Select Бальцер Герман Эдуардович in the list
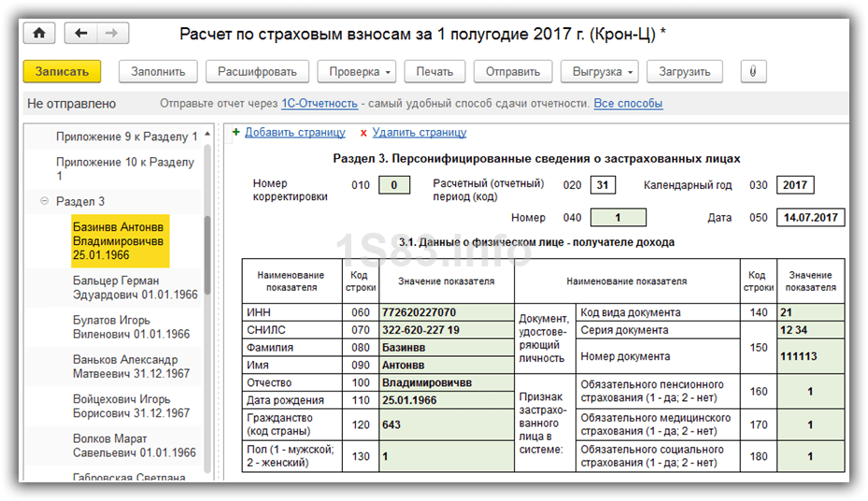 [x=135, y=288]
